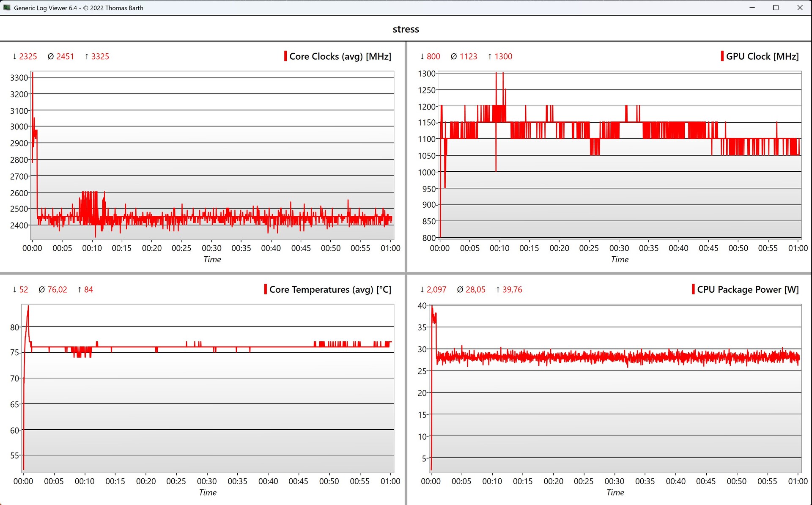The image size is (812, 505).
Task: Click the CPU Package Power maximum 39,76
Action: tap(512, 289)
